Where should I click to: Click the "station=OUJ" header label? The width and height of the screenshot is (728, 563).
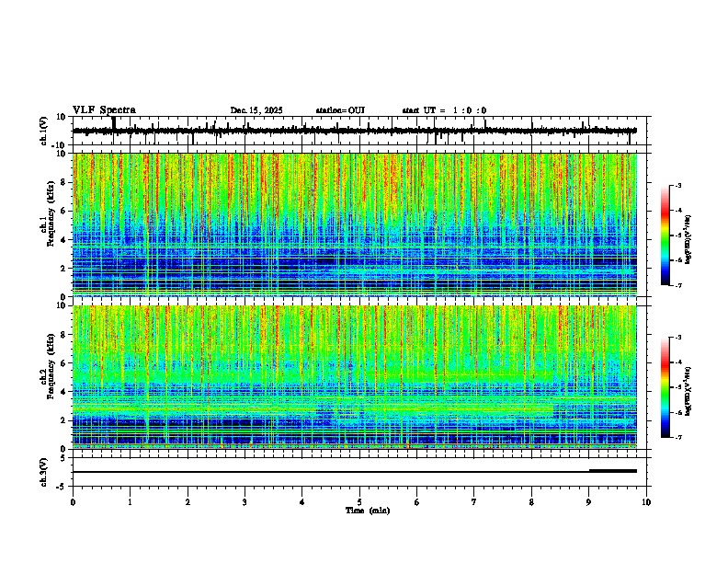pyautogui.click(x=340, y=110)
